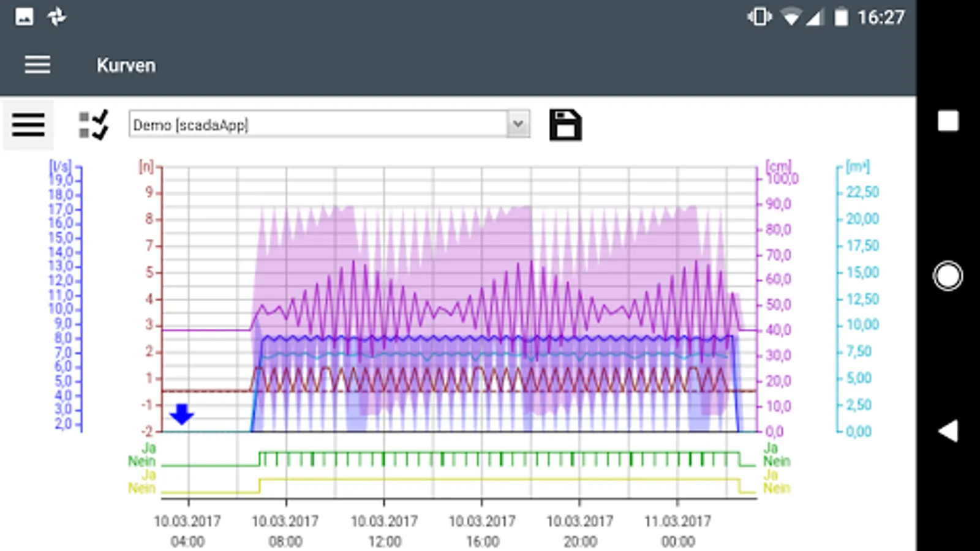Tap the sync notification icon in status bar
Screen dimensions: 980x551
57,17
